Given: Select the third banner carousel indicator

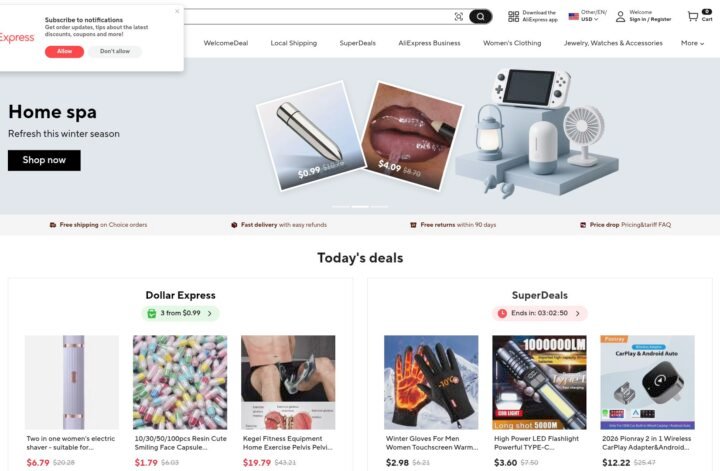Looking at the screenshot, I should point(379,207).
